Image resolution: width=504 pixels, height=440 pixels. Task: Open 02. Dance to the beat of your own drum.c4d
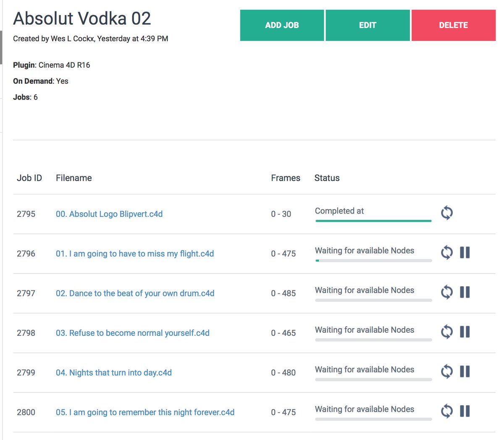coord(135,293)
